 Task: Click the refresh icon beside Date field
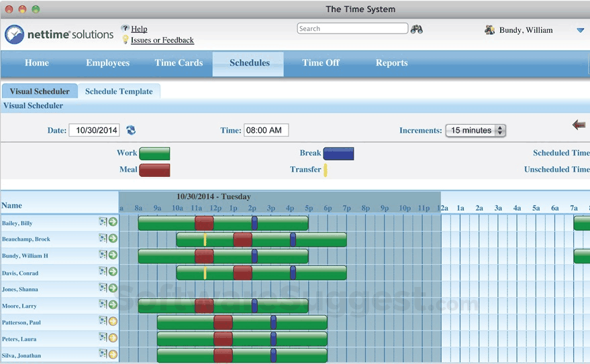tap(131, 130)
